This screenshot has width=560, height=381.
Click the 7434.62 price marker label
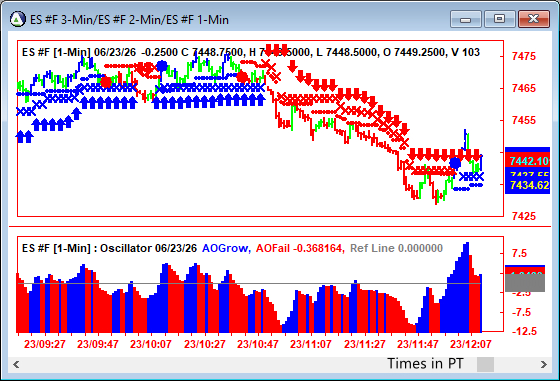(528, 185)
